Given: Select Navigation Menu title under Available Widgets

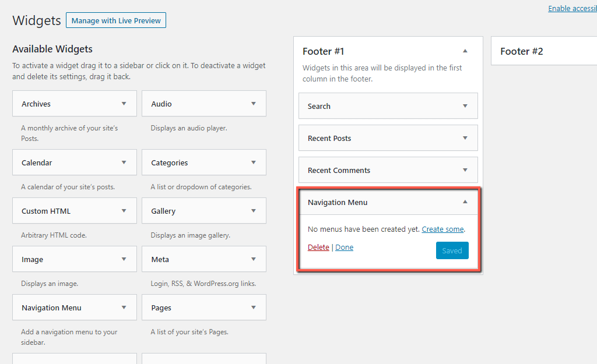Looking at the screenshot, I should (x=51, y=308).
